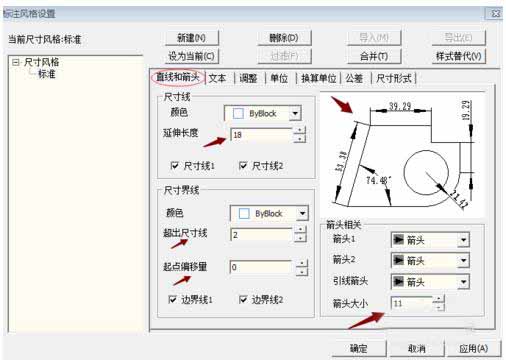Click dimension line color swatch box
The width and height of the screenshot is (506, 360).
coord(238,113)
